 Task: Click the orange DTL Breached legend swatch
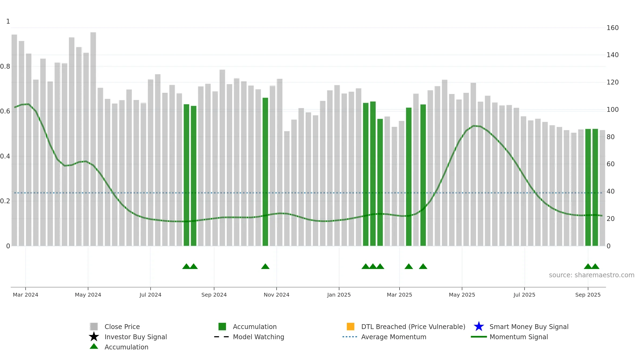[x=350, y=326]
